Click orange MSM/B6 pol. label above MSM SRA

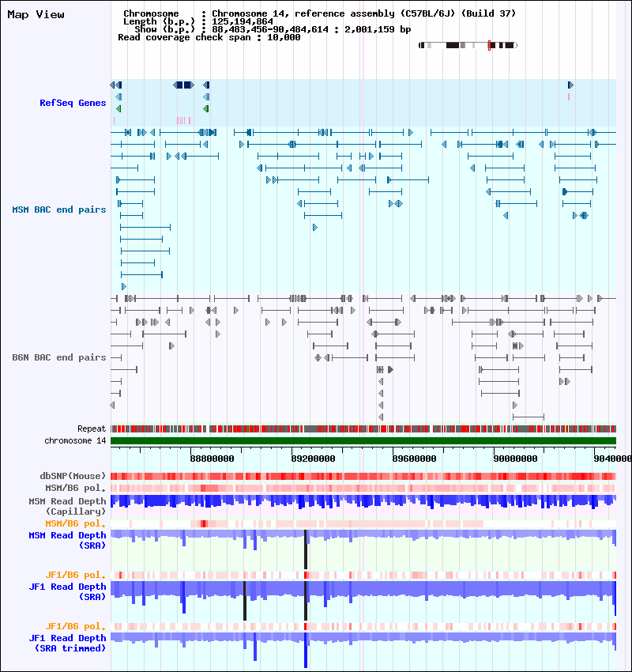[75, 523]
